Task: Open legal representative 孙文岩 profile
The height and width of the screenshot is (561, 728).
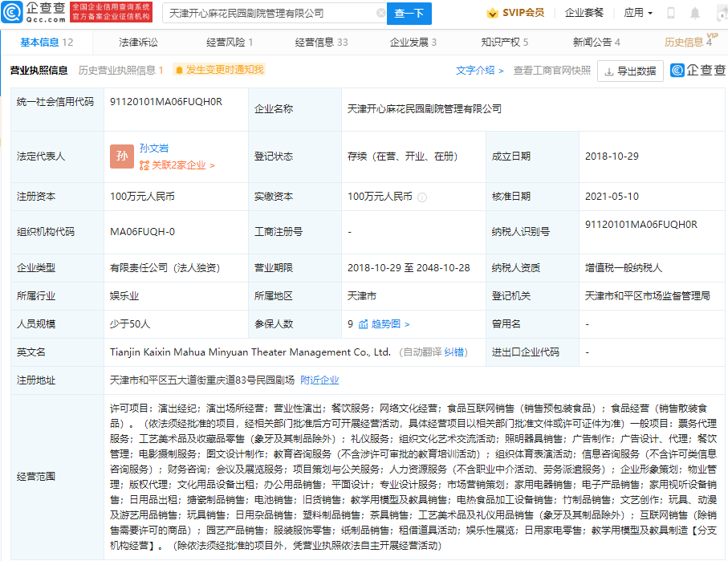Action: [x=153, y=148]
